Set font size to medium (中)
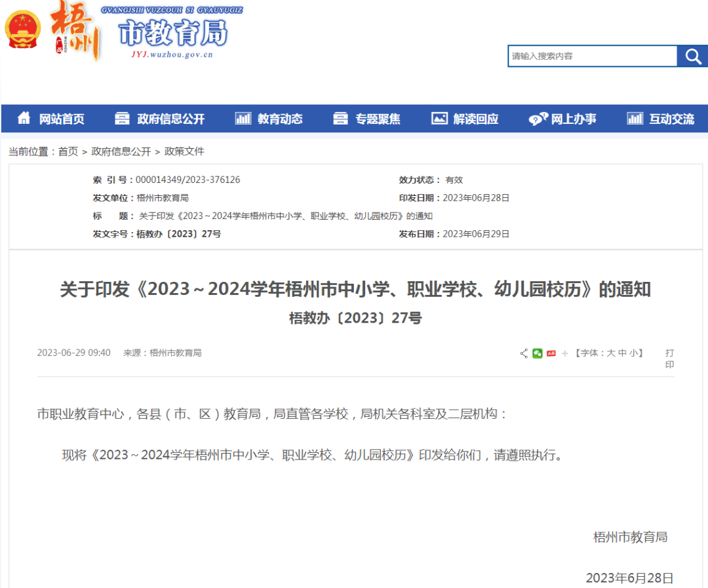Screen dimensions: 708x588 (x=622, y=353)
